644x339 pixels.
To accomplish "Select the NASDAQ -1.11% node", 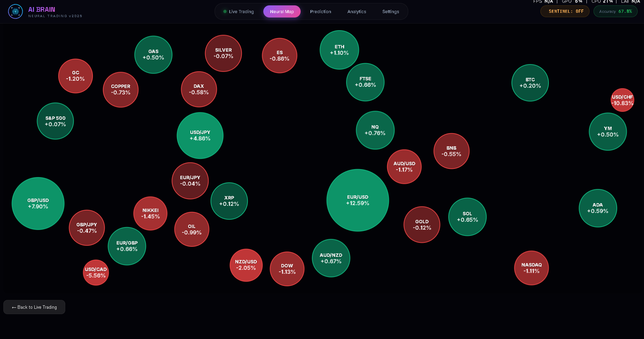I will pos(531,268).
